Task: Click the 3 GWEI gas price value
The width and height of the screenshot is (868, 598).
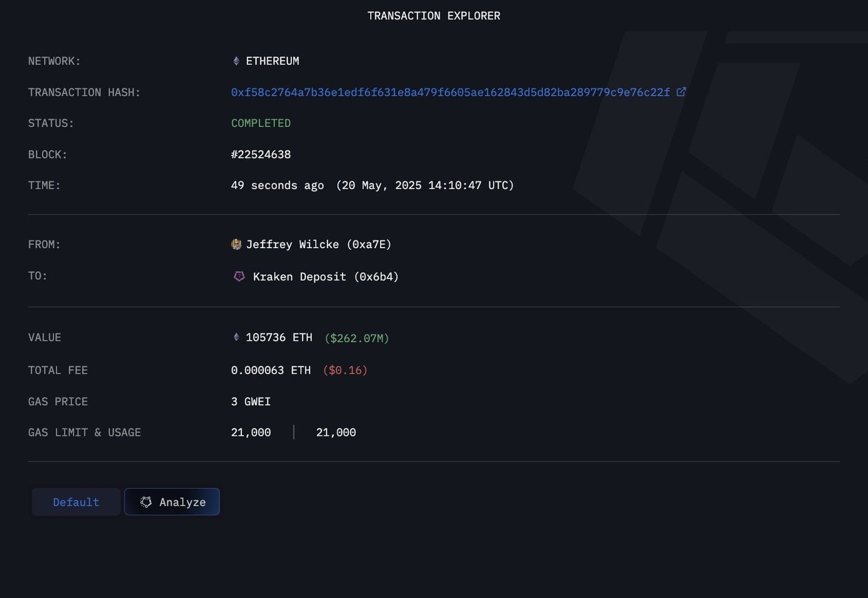Action: [x=251, y=401]
